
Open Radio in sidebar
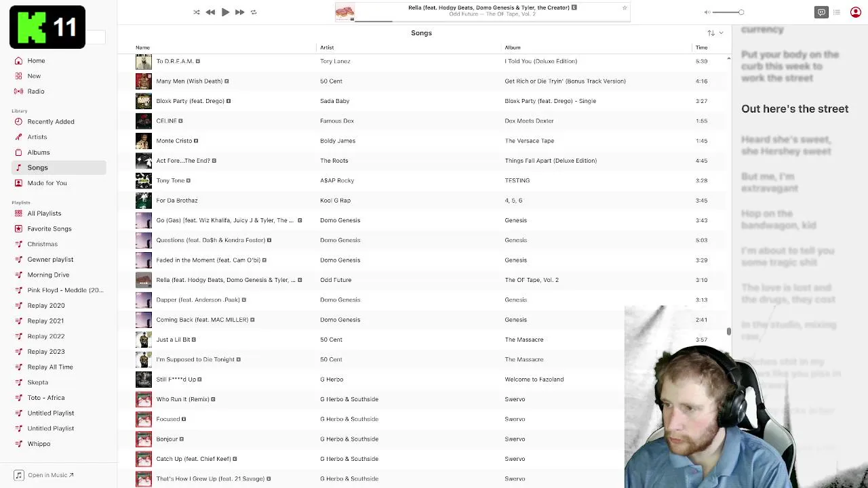[x=36, y=91]
